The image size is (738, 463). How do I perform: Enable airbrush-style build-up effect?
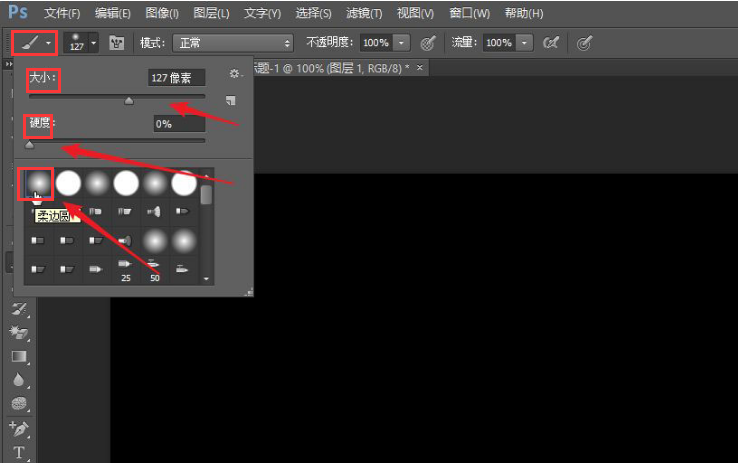click(551, 43)
